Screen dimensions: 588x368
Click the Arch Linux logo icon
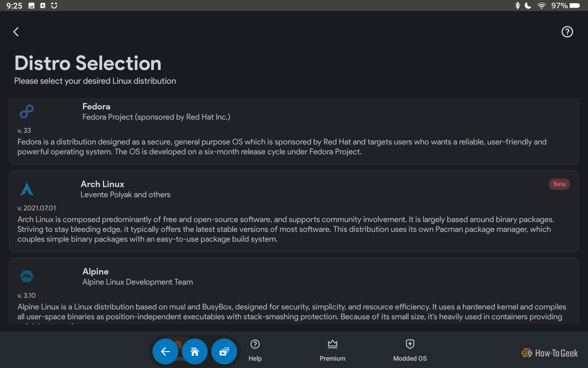27,189
